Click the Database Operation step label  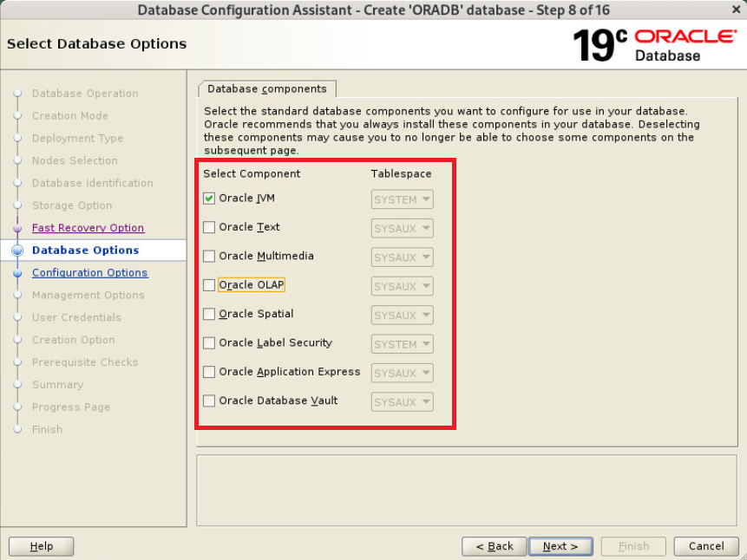tap(85, 94)
